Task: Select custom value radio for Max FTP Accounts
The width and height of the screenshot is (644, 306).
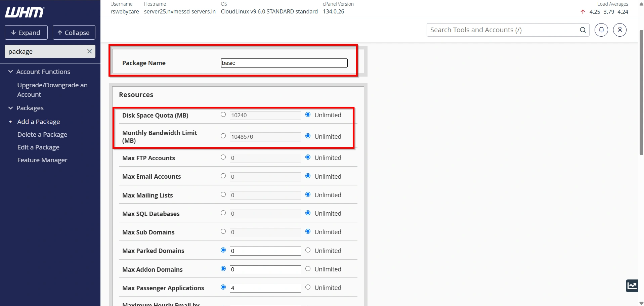Action: [x=223, y=157]
